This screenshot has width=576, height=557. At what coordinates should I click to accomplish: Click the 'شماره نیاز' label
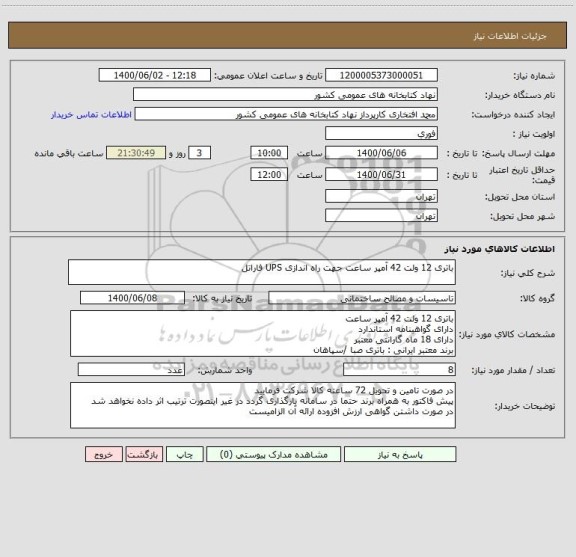[534, 76]
